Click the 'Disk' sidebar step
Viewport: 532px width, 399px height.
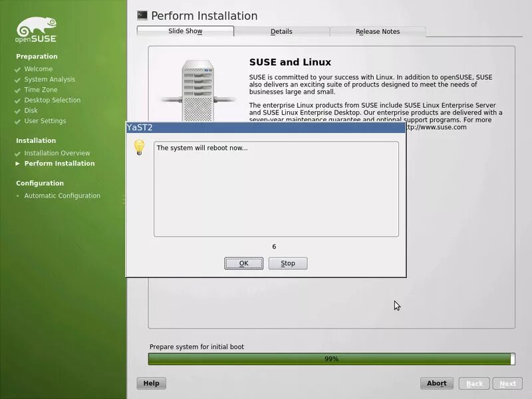tap(31, 110)
